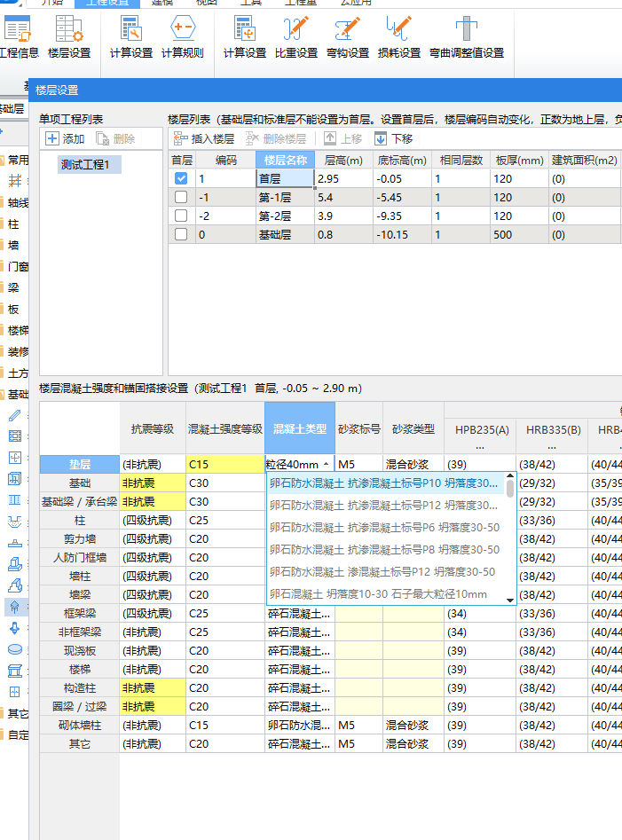Check the 首层 checkbox for 第-1层
Screen dimensions: 622x840
(x=181, y=197)
